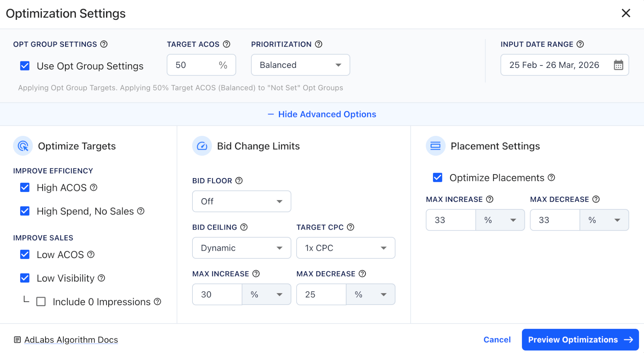
Task: Open unit dropdown for Bid Limits Max Increase
Action: 266,294
